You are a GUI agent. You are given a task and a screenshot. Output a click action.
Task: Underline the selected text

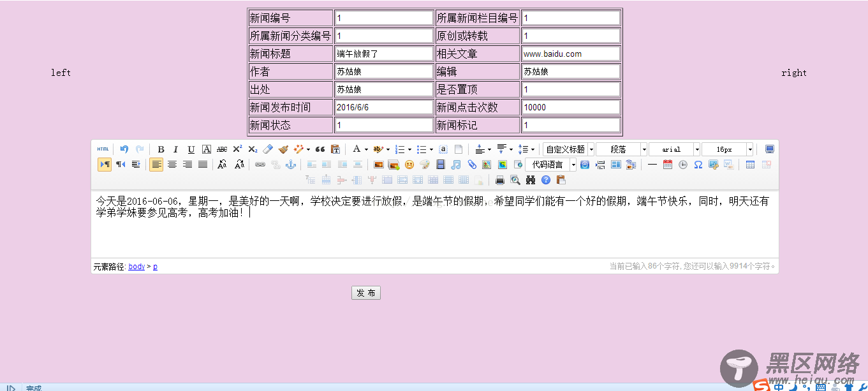(x=191, y=149)
